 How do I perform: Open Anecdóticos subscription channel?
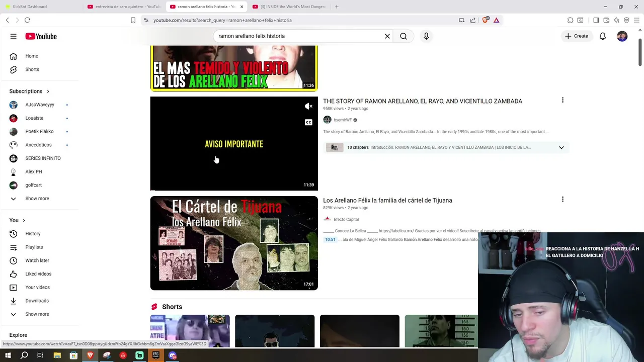coord(39,145)
